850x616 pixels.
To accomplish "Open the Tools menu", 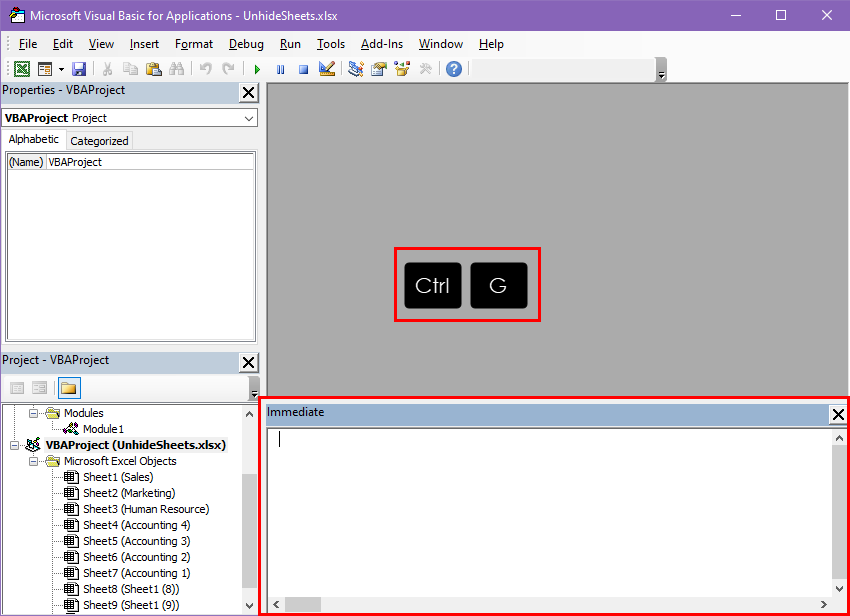I will tap(331, 44).
